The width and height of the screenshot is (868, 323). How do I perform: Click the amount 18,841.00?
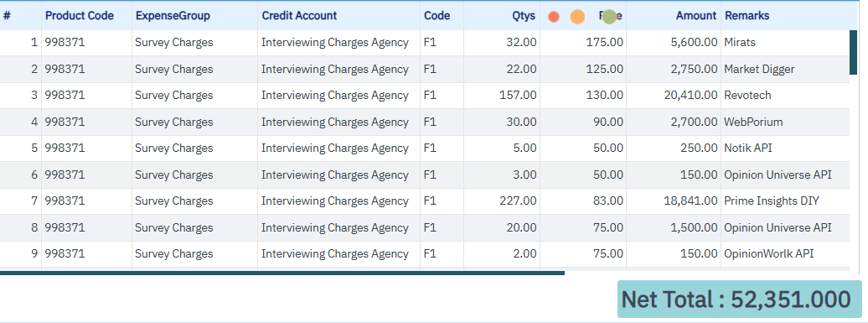(691, 201)
